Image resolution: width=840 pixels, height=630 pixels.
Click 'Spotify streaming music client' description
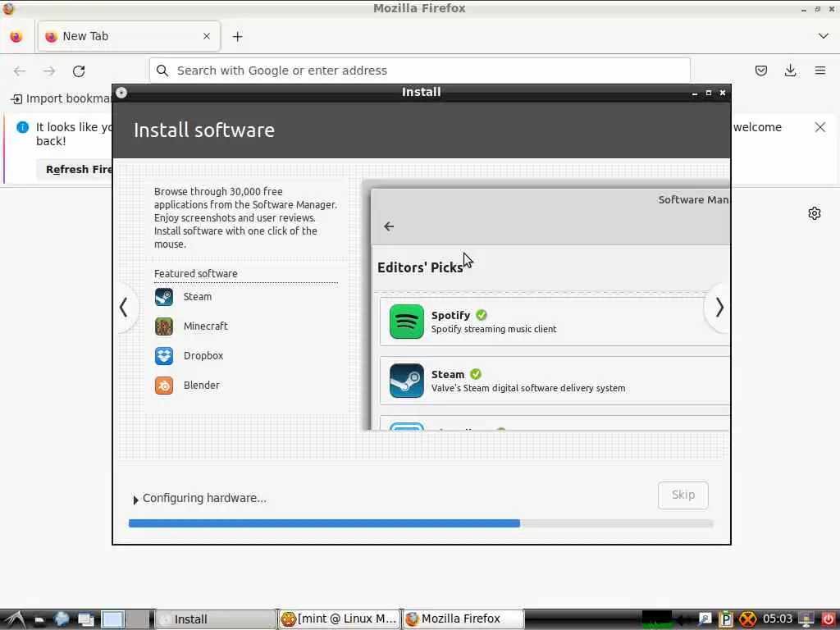[494, 329]
